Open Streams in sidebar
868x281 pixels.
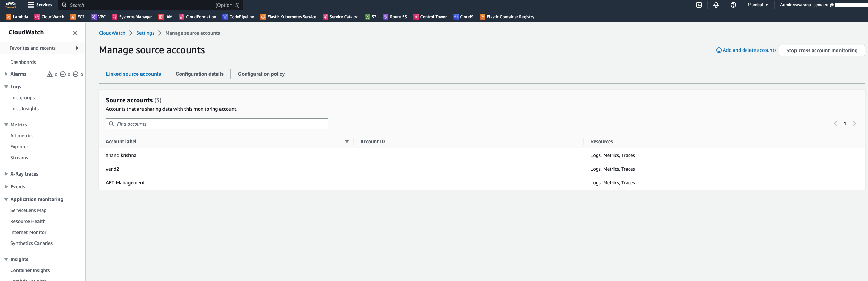coord(19,158)
